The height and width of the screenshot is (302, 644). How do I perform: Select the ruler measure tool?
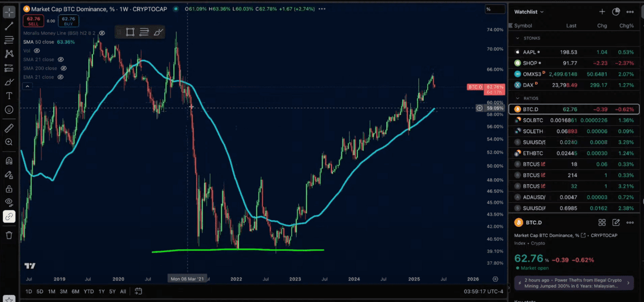pyautogui.click(x=9, y=128)
